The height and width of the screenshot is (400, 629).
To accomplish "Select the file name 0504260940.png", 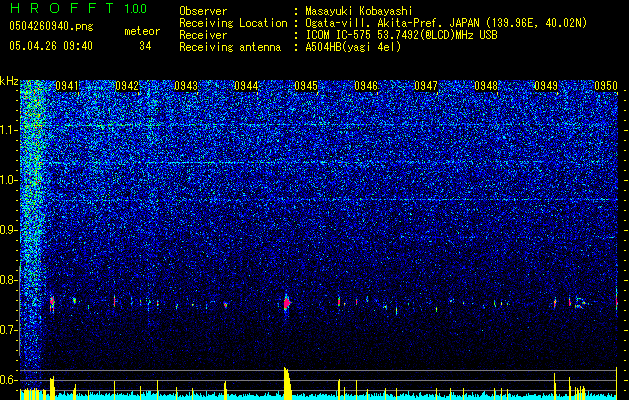I will click(51, 27).
